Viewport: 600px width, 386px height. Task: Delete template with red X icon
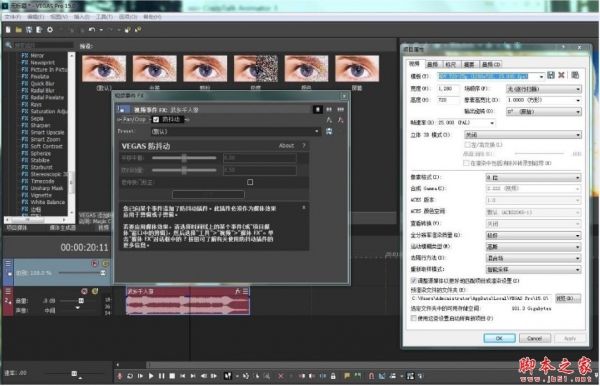coord(561,75)
